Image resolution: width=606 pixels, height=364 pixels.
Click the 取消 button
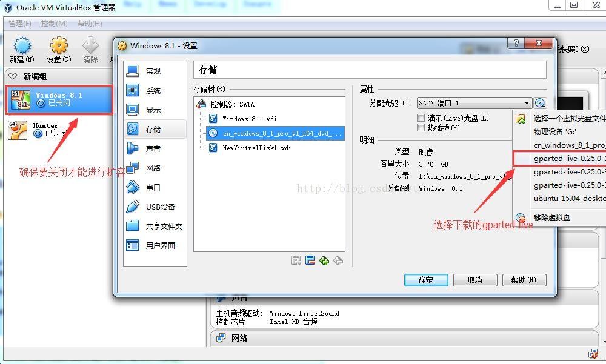pyautogui.click(x=475, y=280)
